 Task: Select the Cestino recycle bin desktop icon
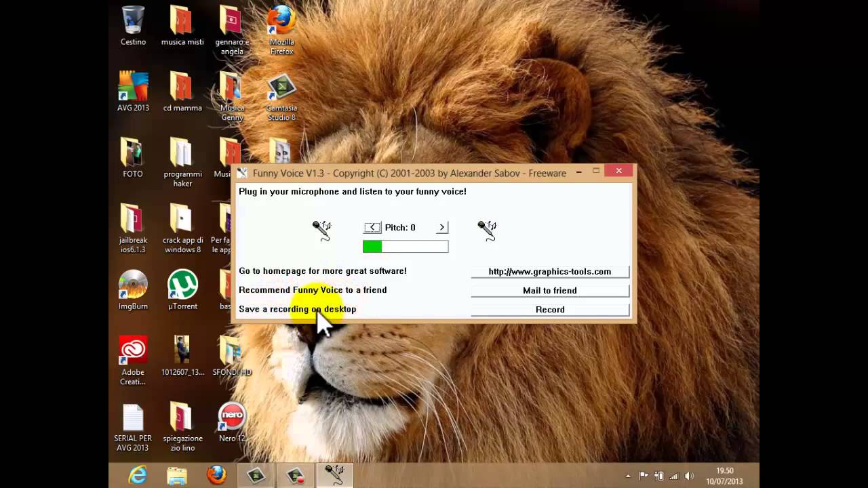point(133,26)
